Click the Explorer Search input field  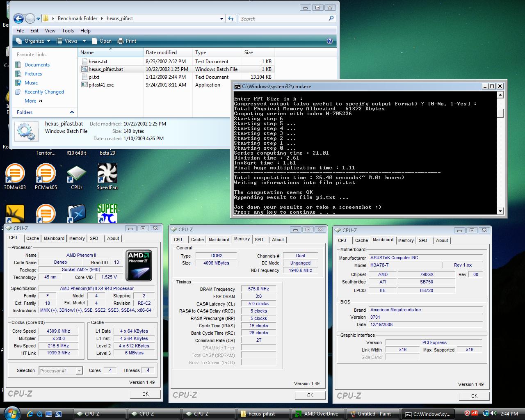click(x=283, y=18)
